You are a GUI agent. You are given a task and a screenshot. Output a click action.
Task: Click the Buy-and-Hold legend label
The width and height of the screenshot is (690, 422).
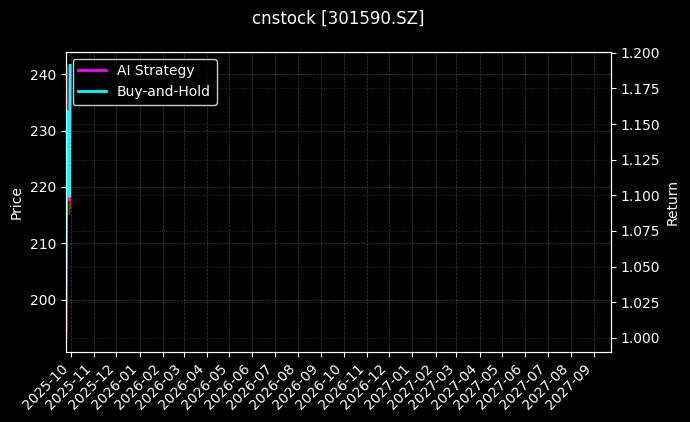160,90
